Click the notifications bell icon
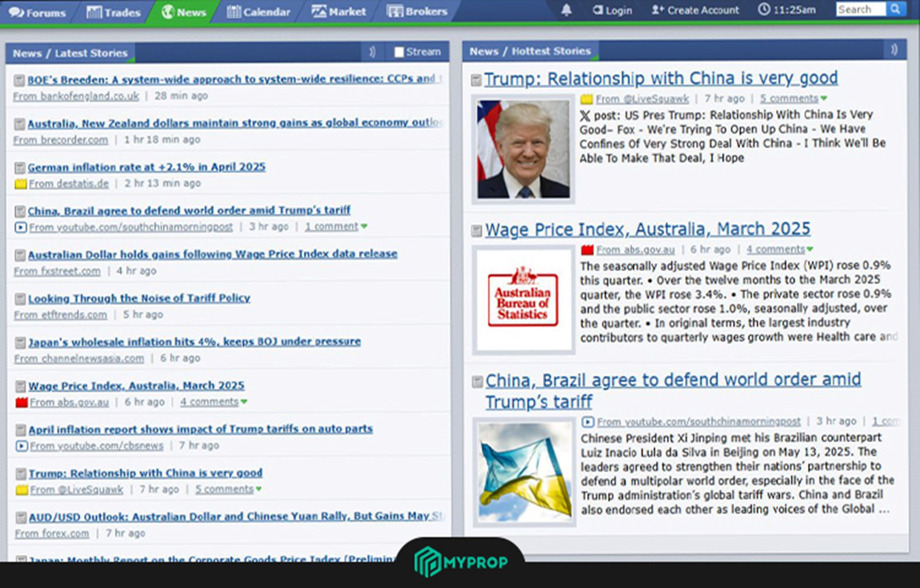This screenshot has height=588, width=920. pos(566,10)
